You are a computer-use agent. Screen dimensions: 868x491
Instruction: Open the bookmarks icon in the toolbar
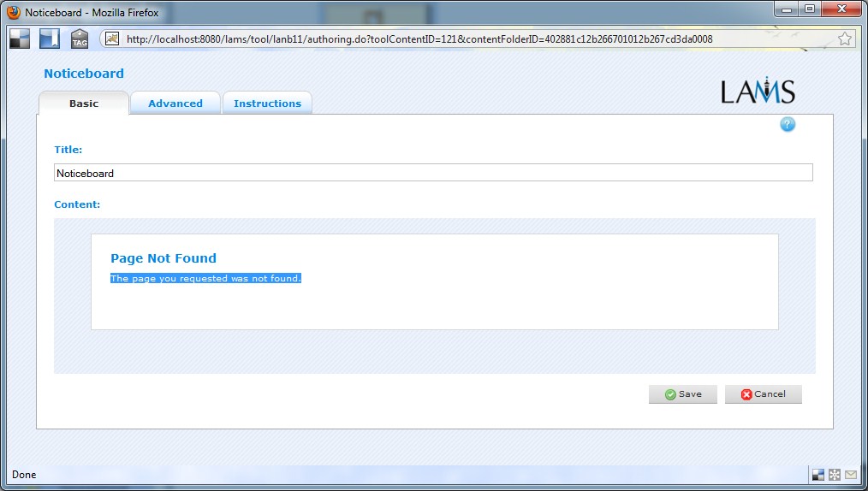pos(50,38)
